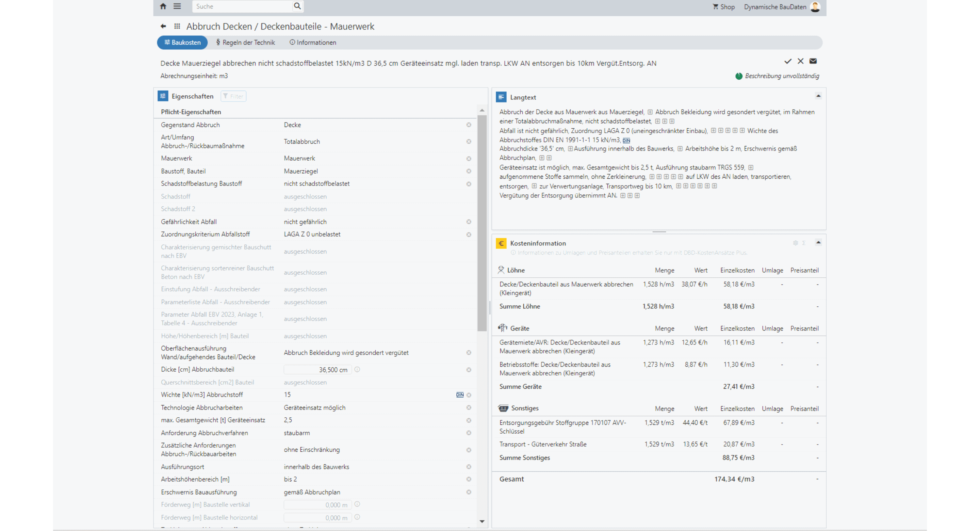The image size is (980, 531).
Task: Expand placeholder after 'Mauerziegel,' in Langtext
Action: point(650,112)
